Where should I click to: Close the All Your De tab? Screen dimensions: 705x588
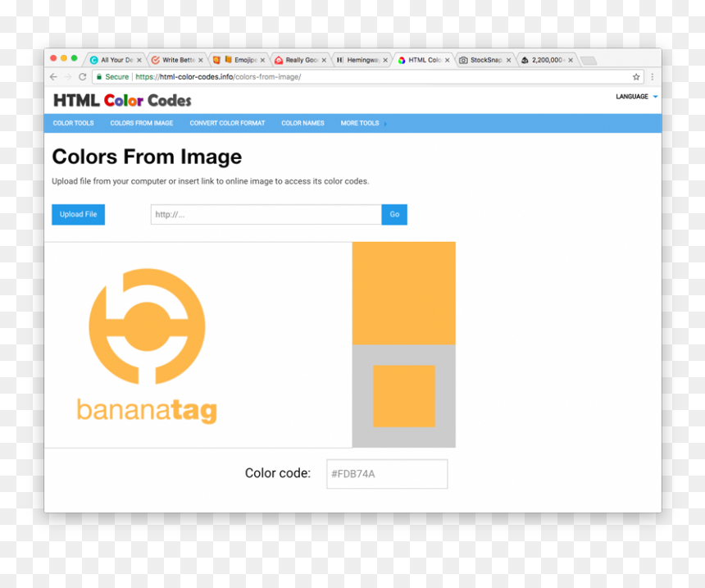pyautogui.click(x=139, y=61)
